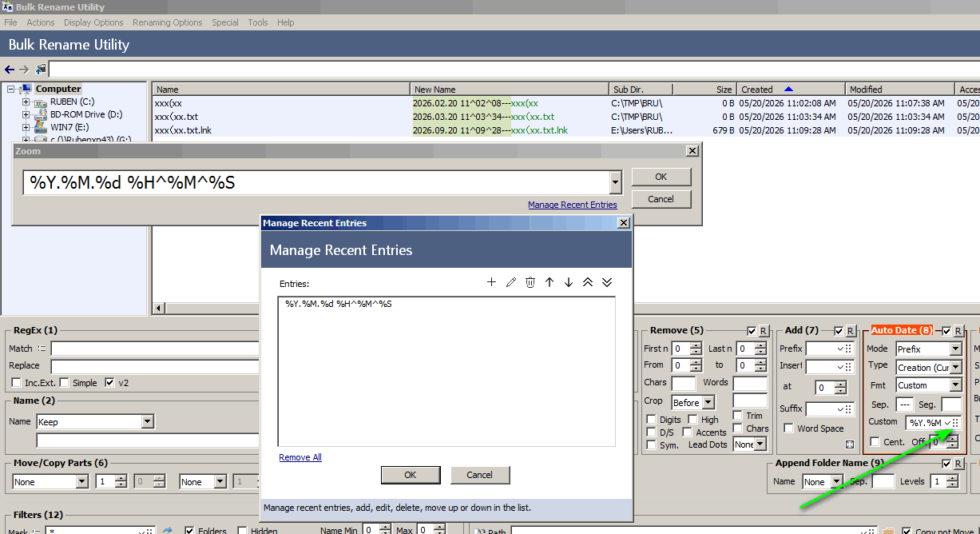Move entry to top with double chevron up
Screen dimensions: 980x534
coord(588,282)
